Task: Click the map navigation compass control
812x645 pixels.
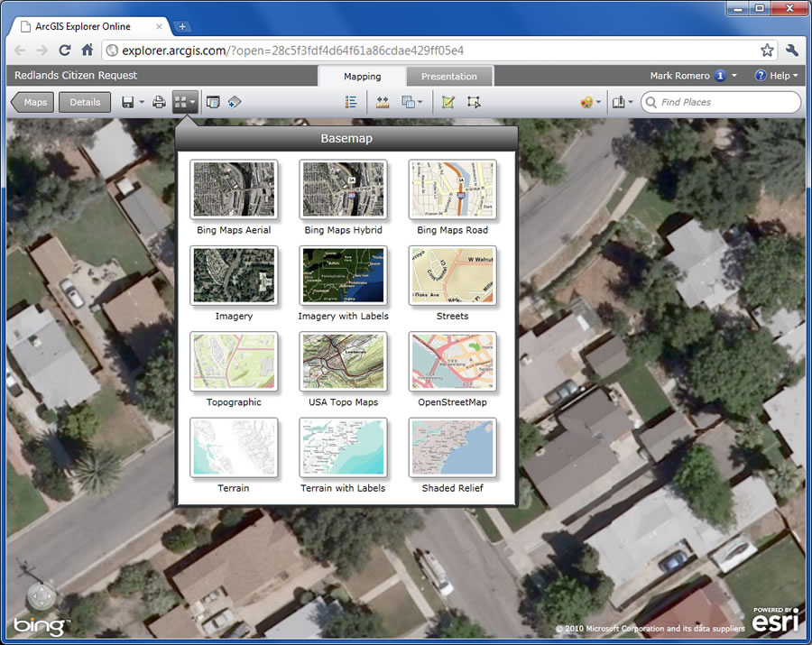Action: pos(42,597)
